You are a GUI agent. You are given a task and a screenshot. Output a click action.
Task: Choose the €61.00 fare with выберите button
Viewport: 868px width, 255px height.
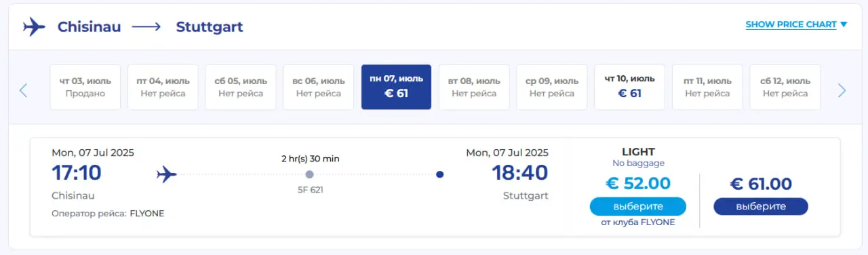point(761,206)
